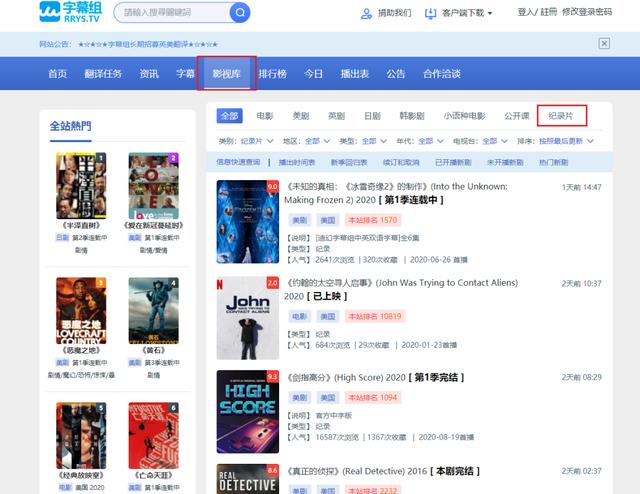Open the 捐助我们 link
Viewport: 640px width, 494px height.
click(x=394, y=13)
